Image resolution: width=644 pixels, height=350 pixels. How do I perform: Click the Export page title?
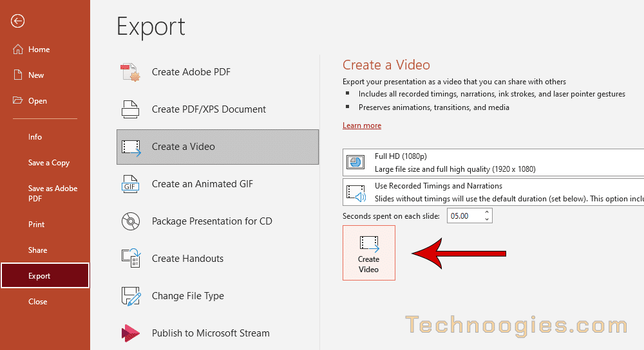(151, 27)
